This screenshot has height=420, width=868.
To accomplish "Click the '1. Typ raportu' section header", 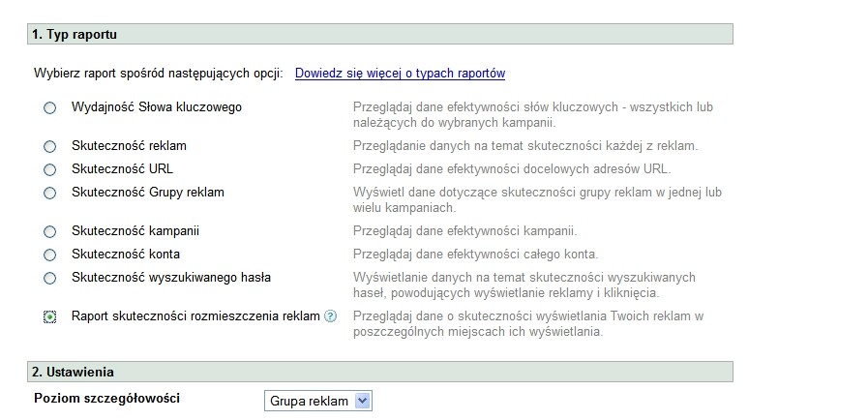I will [379, 34].
